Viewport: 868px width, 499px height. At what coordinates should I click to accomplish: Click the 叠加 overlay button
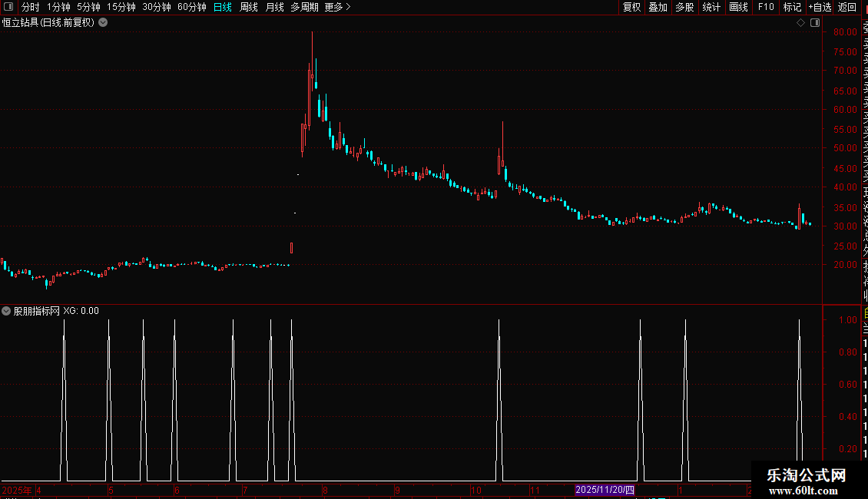[x=658, y=7]
